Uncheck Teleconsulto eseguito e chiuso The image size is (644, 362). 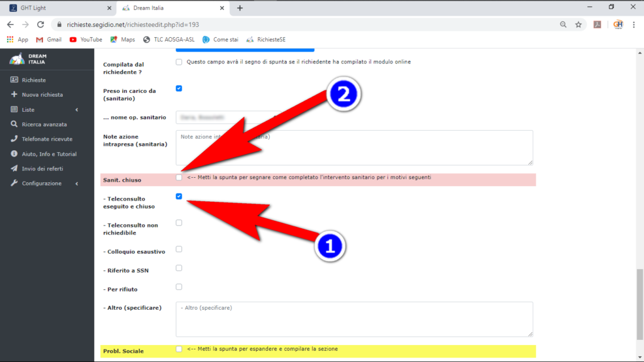[x=179, y=197]
